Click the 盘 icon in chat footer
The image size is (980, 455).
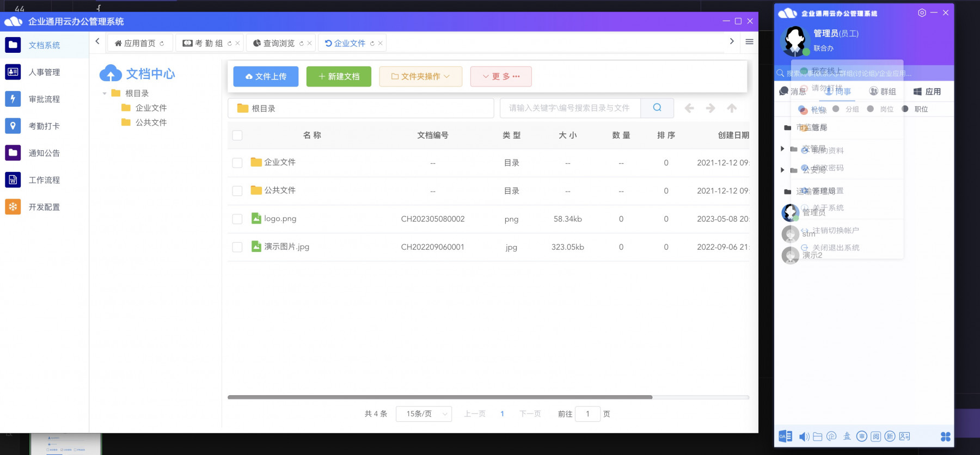pyautogui.click(x=847, y=436)
